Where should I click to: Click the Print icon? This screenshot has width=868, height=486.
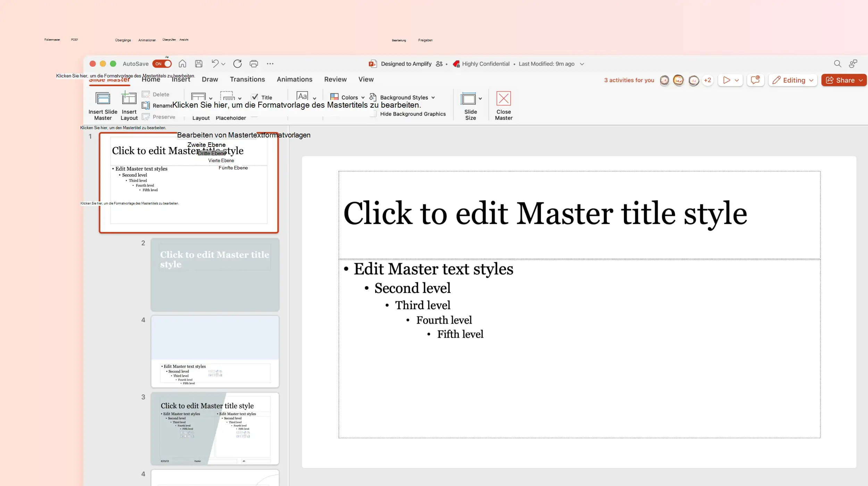click(254, 64)
